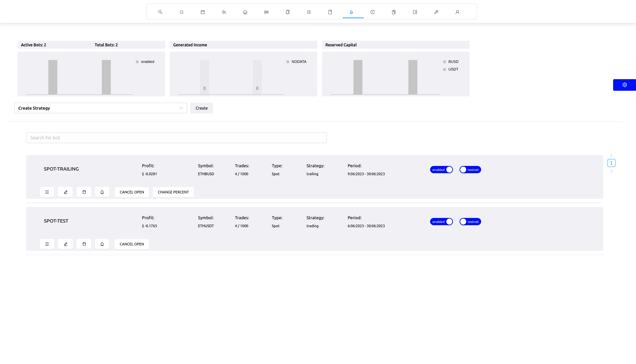This screenshot has width=636, height=364.
Task: Open the clock history icon in navigation
Action: tap(372, 12)
